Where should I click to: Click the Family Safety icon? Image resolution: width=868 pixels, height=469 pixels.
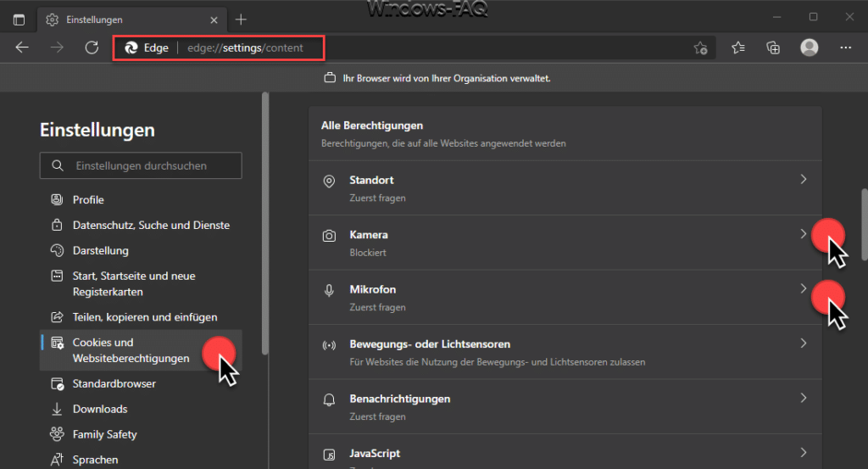click(x=57, y=434)
